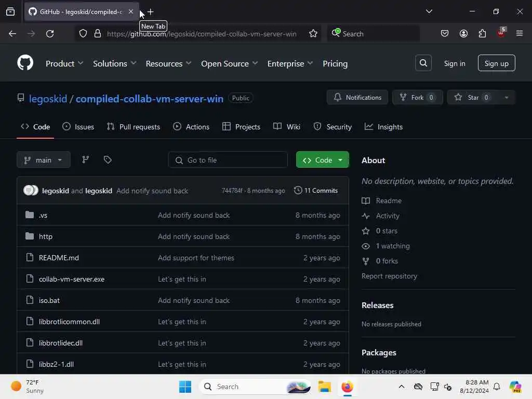Switch to the Wiki tab
The image size is (532, 399).
point(287,127)
